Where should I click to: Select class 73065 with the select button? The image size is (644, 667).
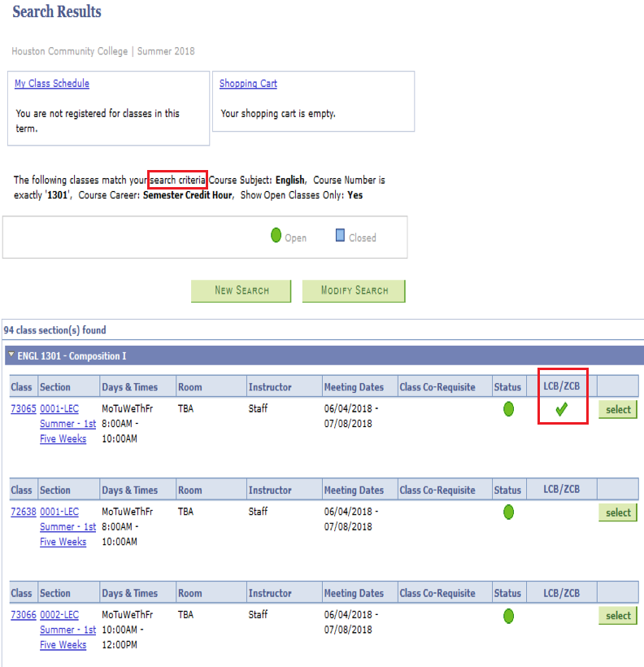[618, 409]
